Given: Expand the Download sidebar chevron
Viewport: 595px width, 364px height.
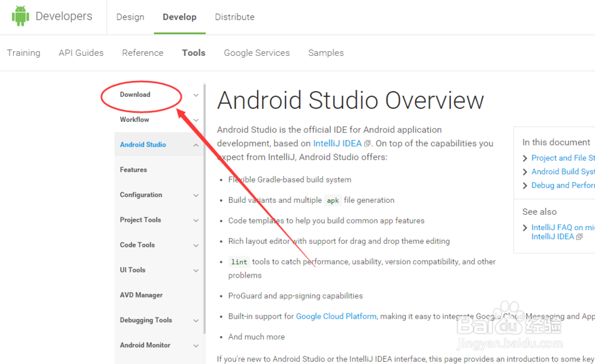Looking at the screenshot, I should click(x=196, y=95).
